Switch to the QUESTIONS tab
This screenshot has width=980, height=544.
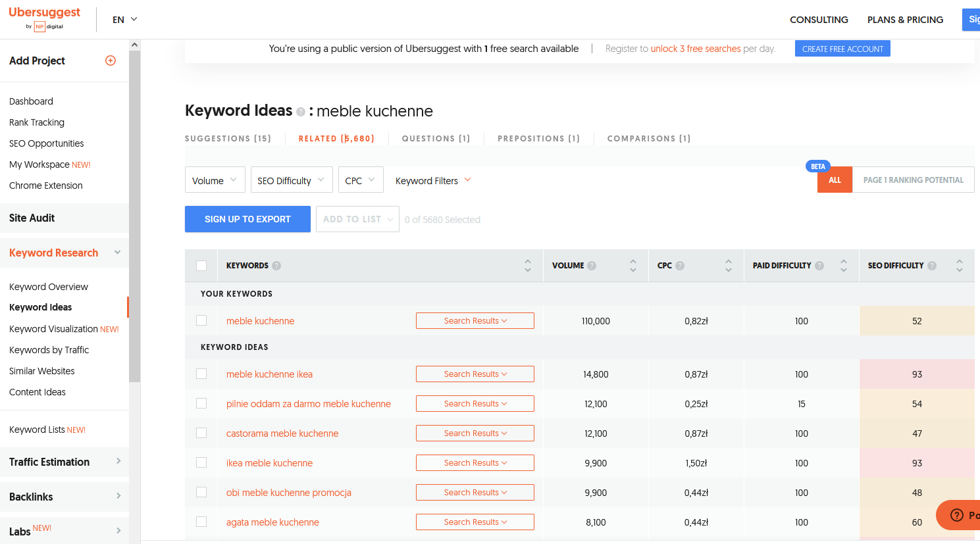pyautogui.click(x=436, y=139)
